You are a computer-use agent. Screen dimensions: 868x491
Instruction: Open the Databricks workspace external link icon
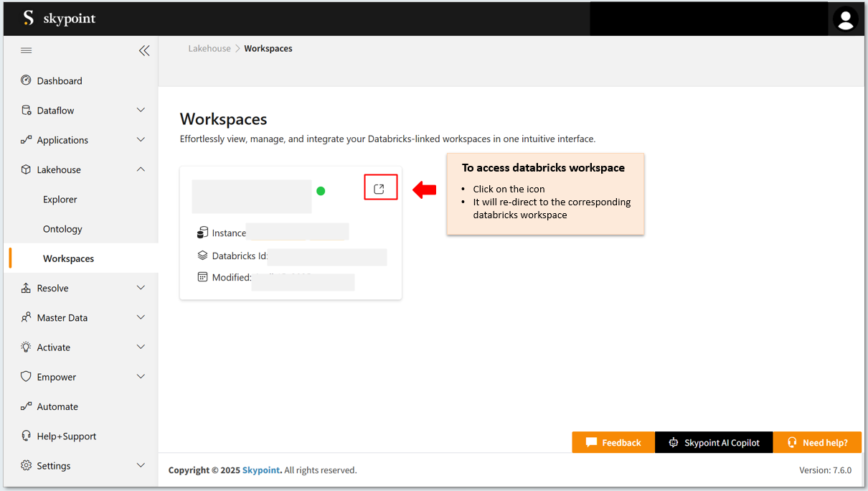(x=379, y=189)
